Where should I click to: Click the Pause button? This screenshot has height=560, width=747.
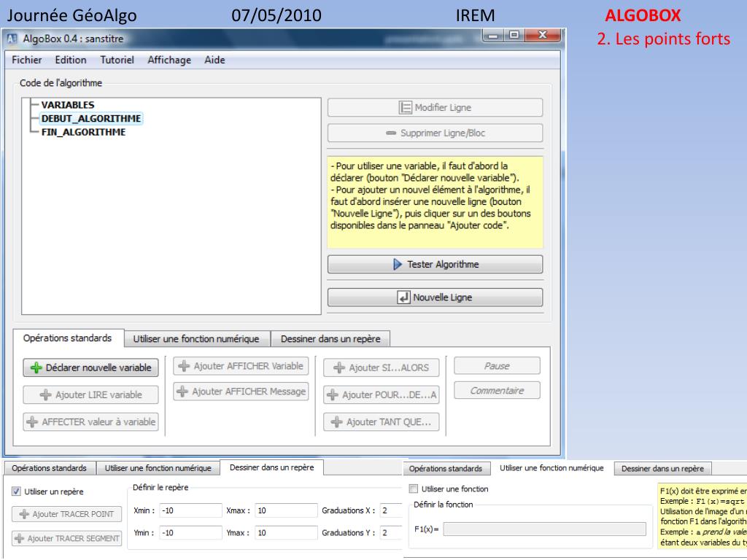(497, 366)
